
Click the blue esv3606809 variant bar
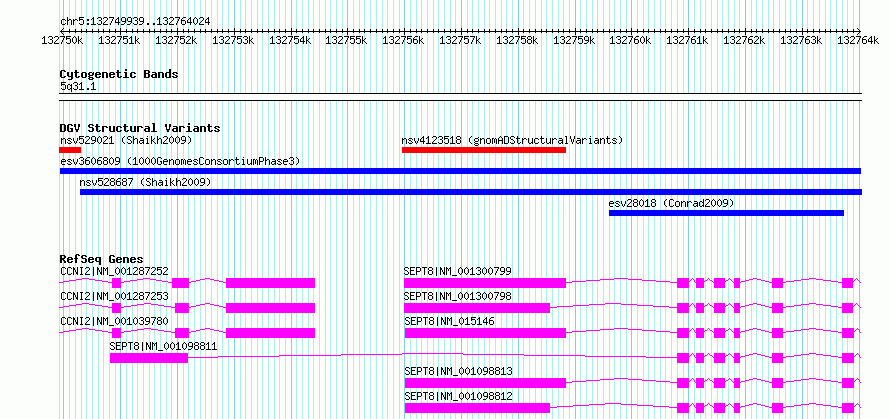[460, 171]
